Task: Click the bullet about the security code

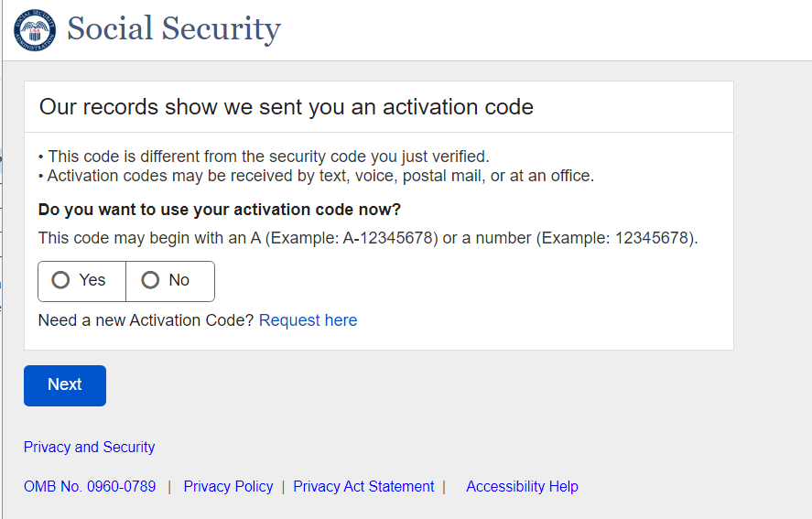Action: pos(267,157)
